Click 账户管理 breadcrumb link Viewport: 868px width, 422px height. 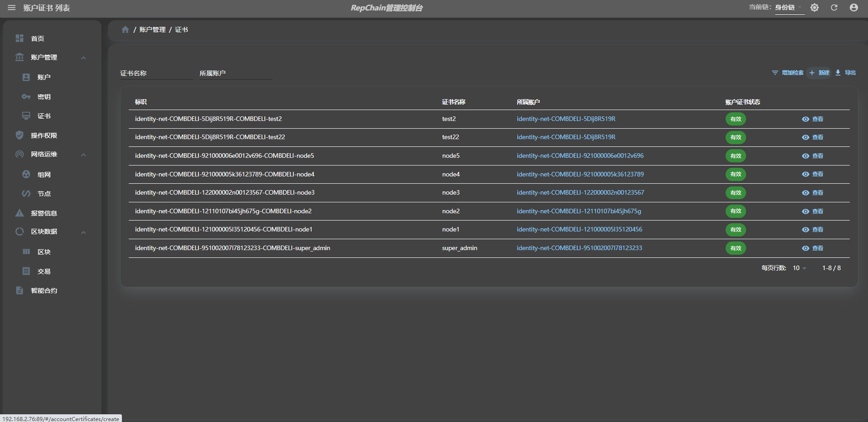152,30
